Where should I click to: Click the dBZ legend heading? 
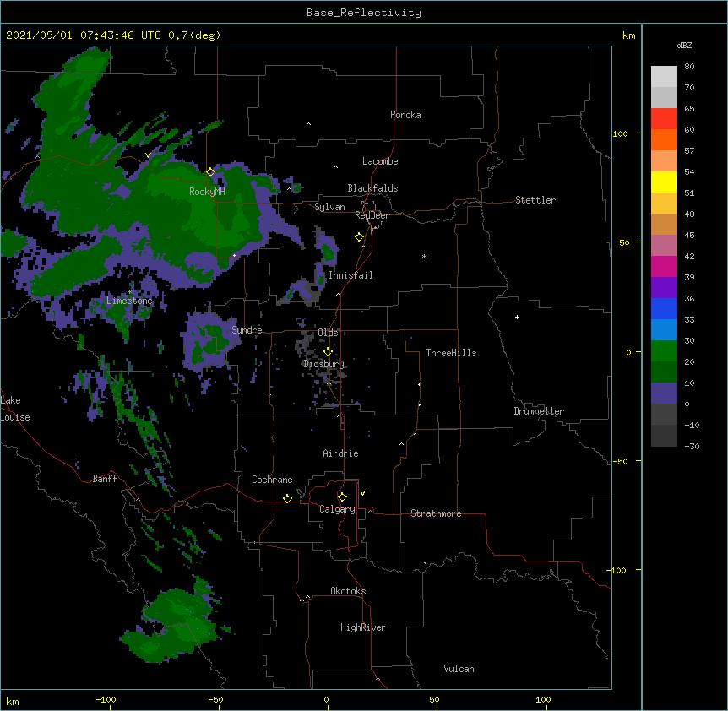[684, 45]
